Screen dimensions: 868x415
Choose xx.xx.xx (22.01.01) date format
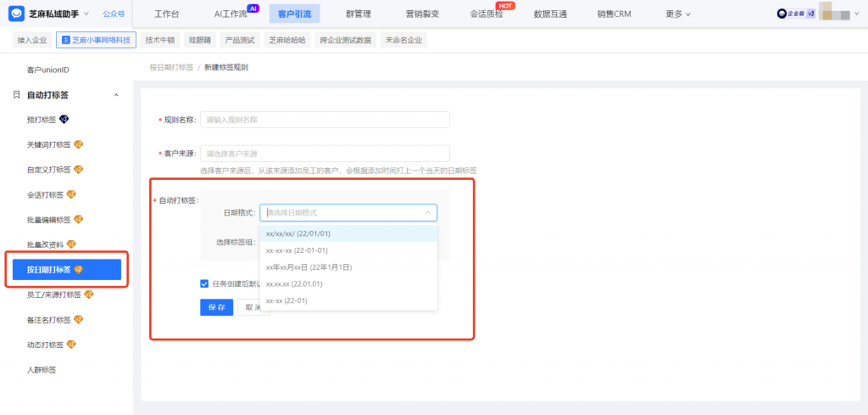[348, 283]
